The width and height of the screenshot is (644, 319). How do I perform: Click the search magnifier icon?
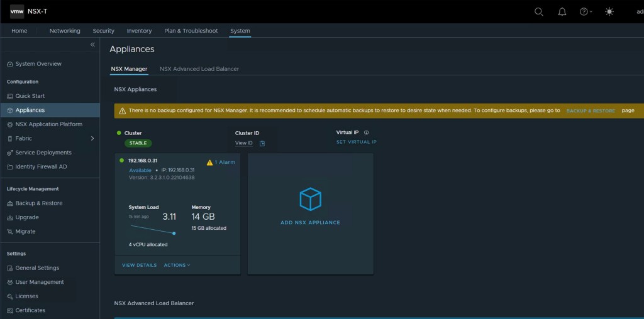(x=538, y=11)
